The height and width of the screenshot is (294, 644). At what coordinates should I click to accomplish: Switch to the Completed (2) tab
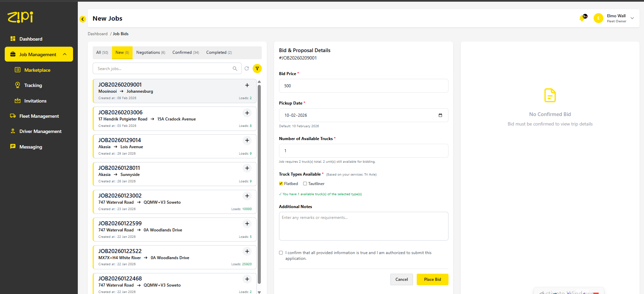pos(219,52)
